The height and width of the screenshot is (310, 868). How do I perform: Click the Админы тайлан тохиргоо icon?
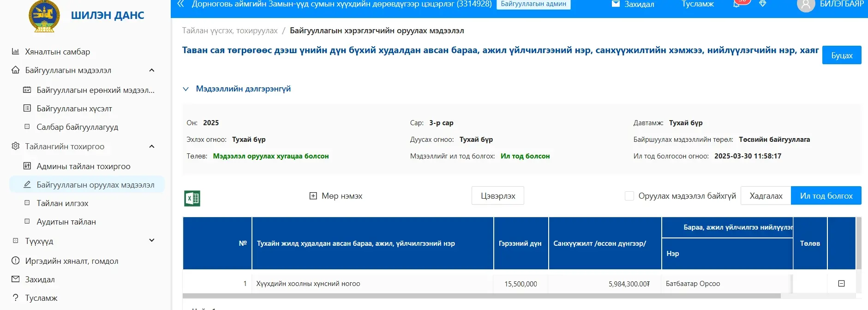coord(27,166)
